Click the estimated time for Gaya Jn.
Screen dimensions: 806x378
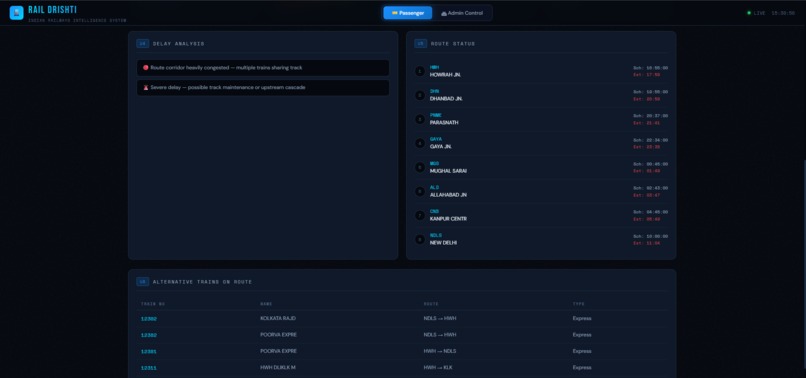647,147
